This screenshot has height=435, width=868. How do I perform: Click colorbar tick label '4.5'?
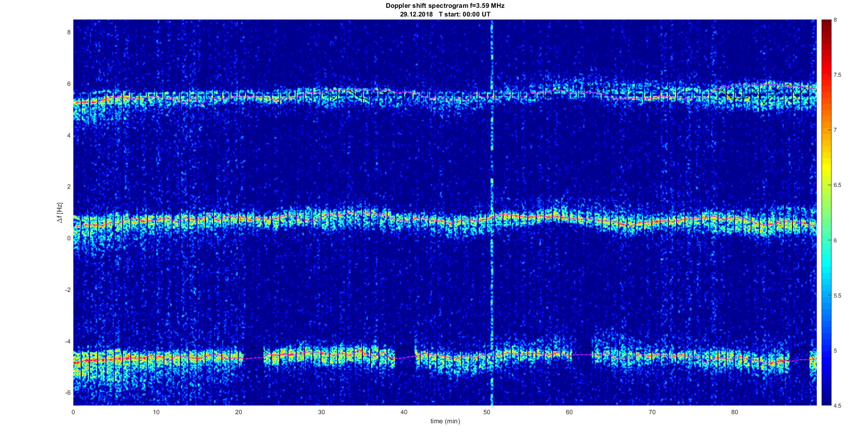(838, 406)
